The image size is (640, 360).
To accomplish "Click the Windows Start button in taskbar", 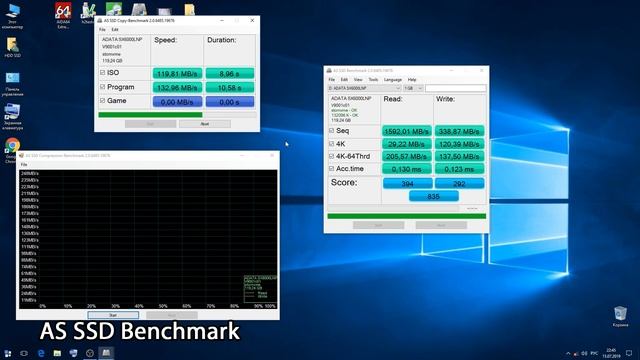I will pos(7,353).
